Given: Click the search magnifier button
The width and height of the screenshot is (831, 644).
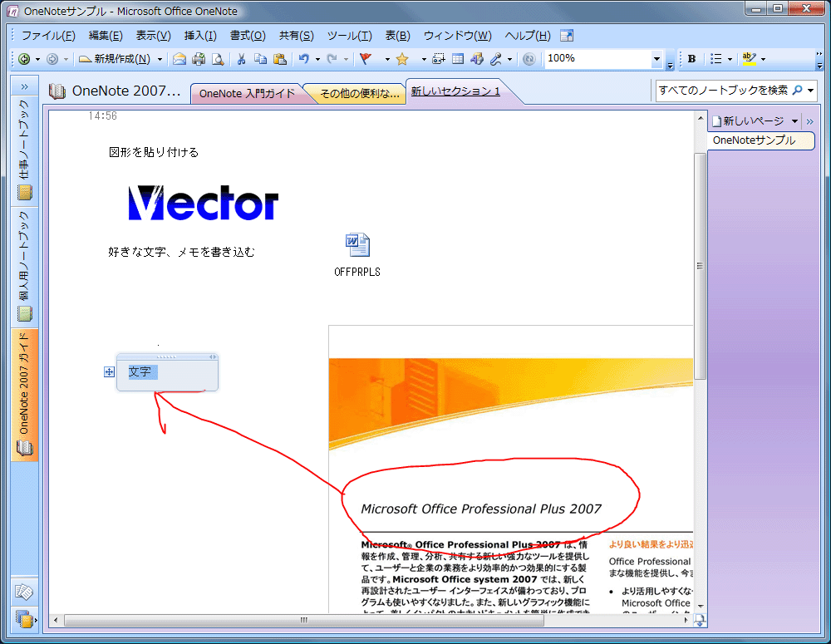Looking at the screenshot, I should click(797, 91).
